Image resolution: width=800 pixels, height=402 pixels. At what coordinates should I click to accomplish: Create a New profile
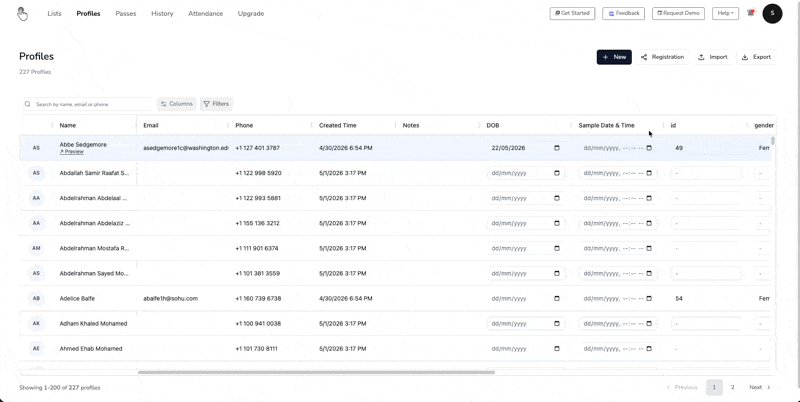tap(614, 57)
